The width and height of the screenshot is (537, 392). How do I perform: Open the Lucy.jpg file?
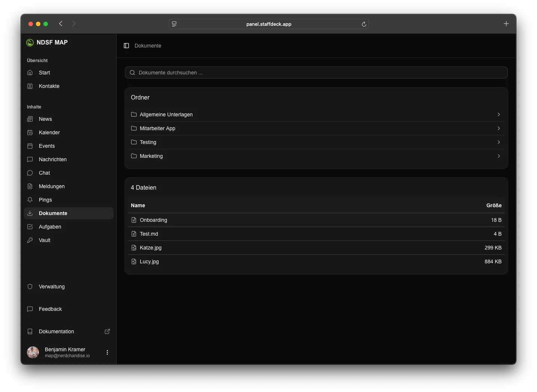click(x=316, y=261)
